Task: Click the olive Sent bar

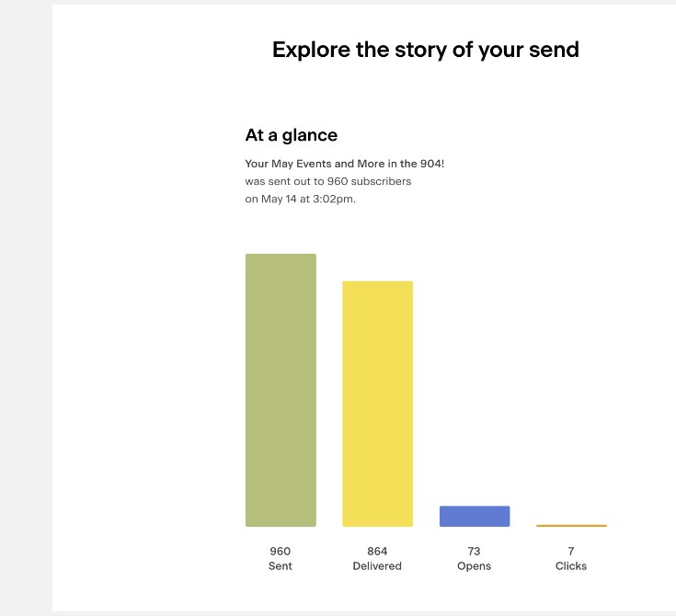Action: (281, 390)
